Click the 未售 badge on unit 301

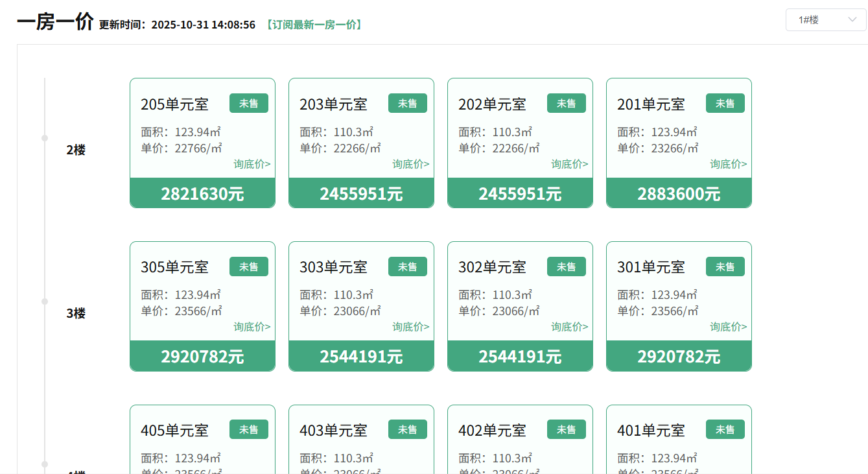point(725,267)
